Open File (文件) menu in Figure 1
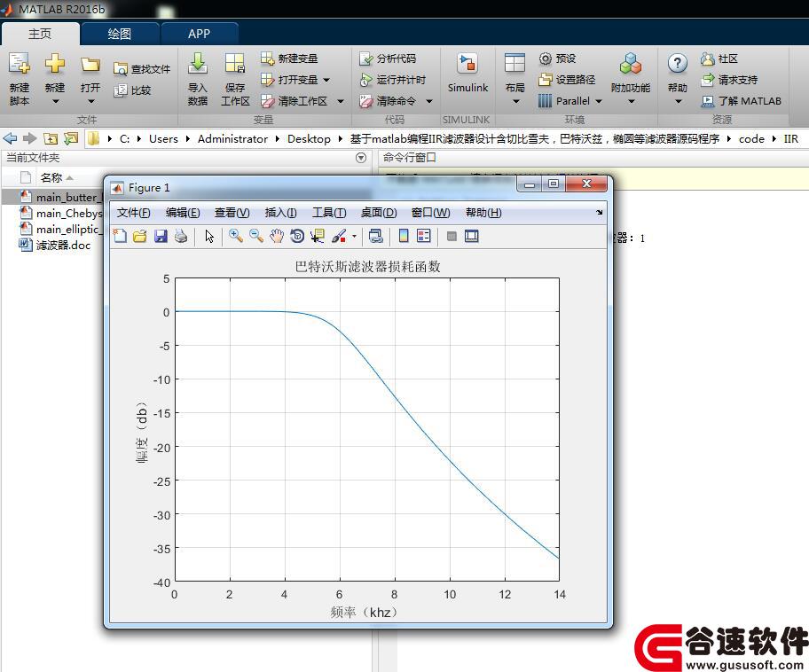This screenshot has height=672, width=809. tap(134, 213)
